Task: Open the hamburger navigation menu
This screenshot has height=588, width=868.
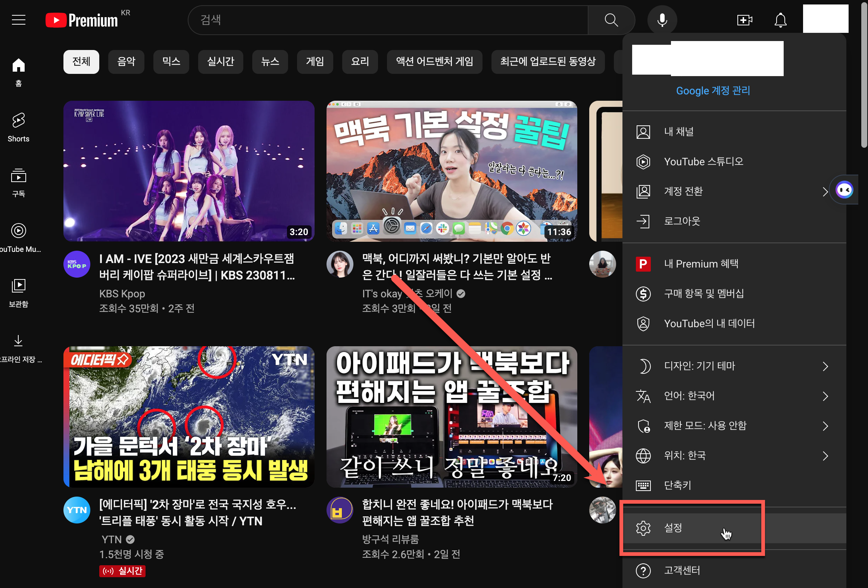Action: point(18,20)
